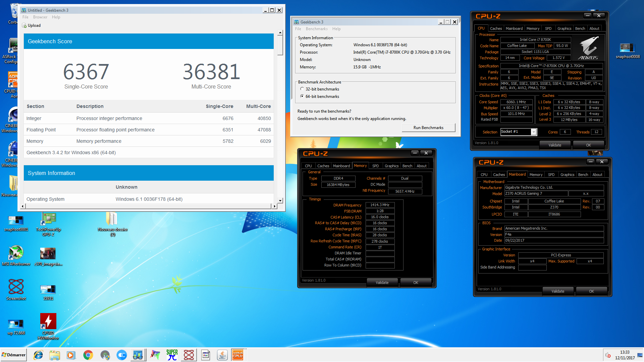Click the Floating Point row in score table
Viewport: 644px width, 362px height.
pyautogui.click(x=149, y=130)
